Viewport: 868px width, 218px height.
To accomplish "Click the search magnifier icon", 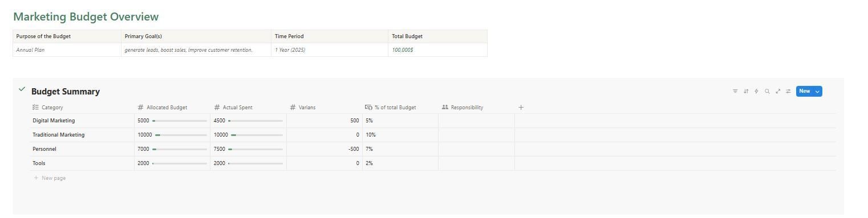I will pos(767,91).
